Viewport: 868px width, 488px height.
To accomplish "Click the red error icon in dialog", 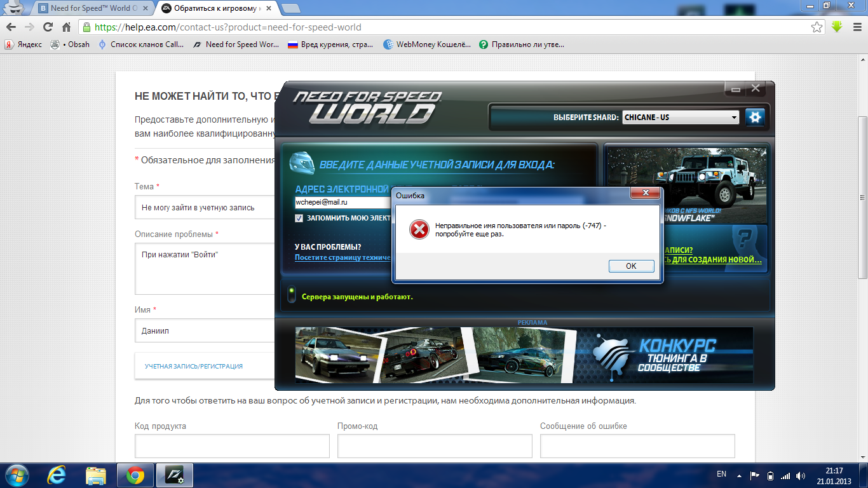I will 419,229.
